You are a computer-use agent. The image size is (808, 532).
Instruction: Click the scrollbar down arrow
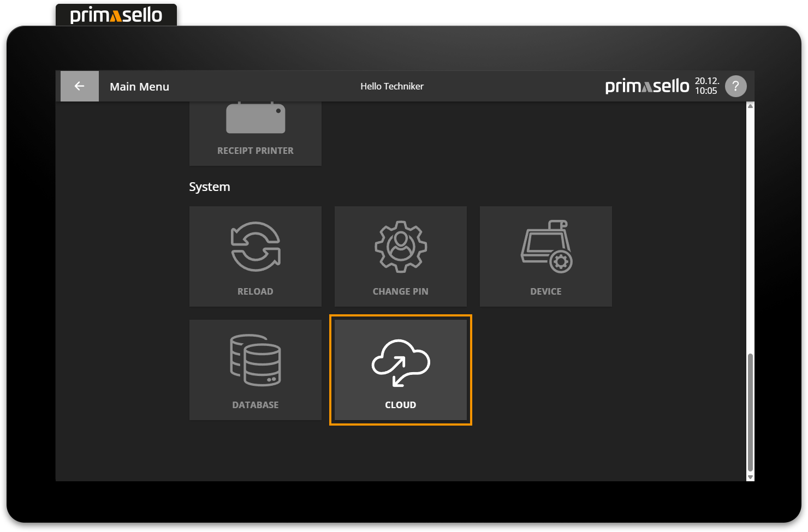[x=750, y=477]
